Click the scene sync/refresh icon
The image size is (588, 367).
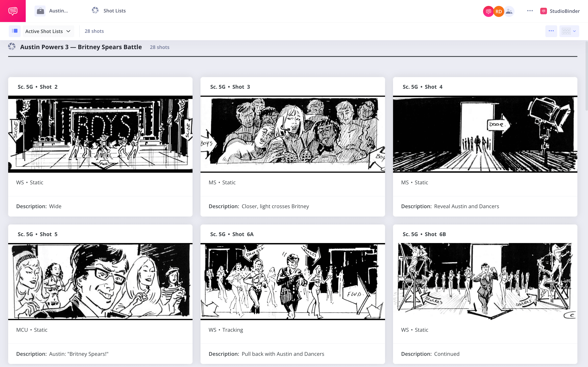12,47
